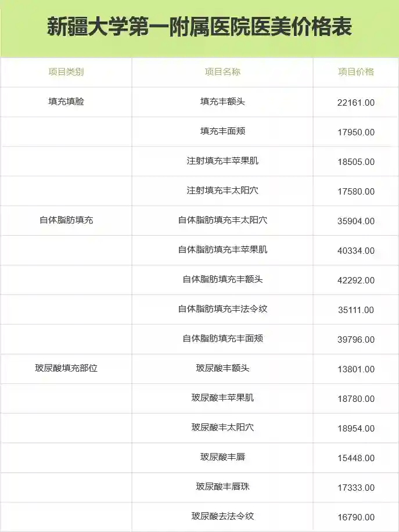399x532 pixels.
Task: Click the price 18954.00
Action: click(356, 429)
